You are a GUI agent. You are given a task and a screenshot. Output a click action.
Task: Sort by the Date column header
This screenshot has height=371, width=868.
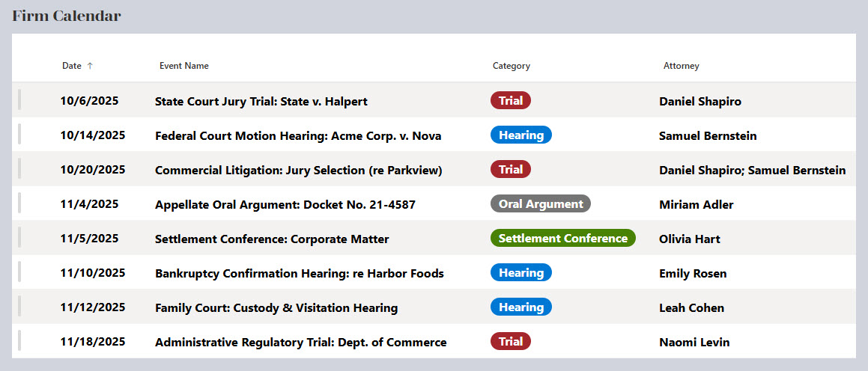(x=72, y=66)
